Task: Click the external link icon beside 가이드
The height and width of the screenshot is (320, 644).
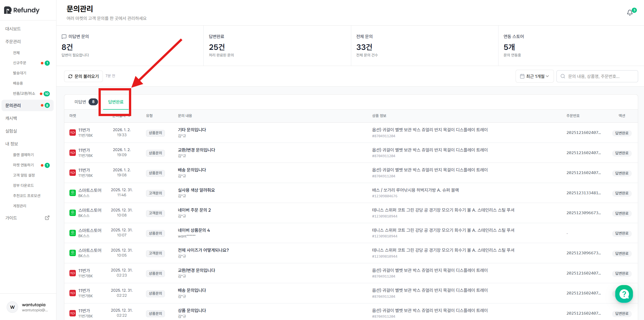Action: tap(47, 218)
